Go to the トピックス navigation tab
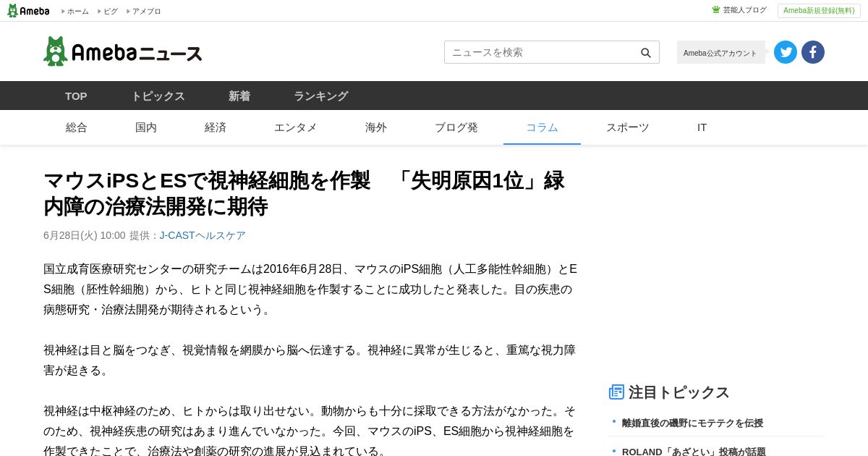The width and height of the screenshot is (868, 456). (x=158, y=96)
